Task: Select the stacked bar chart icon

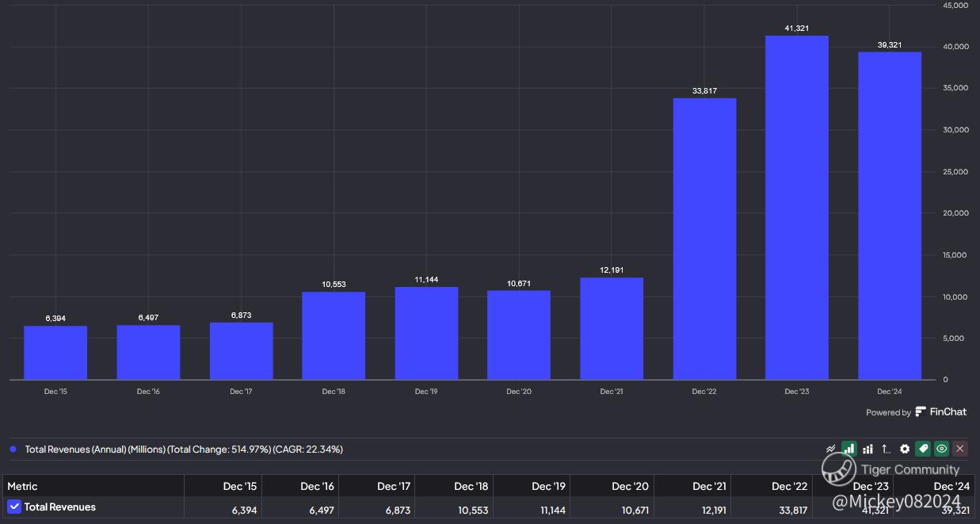Action: click(x=868, y=449)
